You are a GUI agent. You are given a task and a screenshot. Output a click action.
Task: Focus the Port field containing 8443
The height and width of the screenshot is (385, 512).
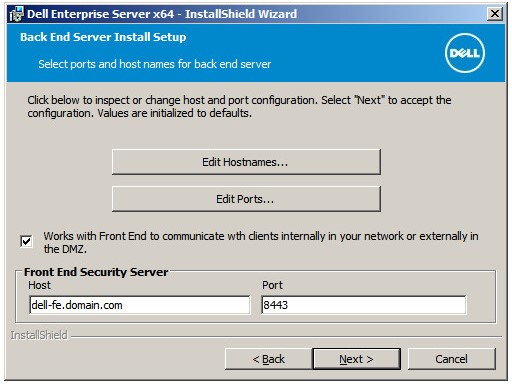coord(364,305)
